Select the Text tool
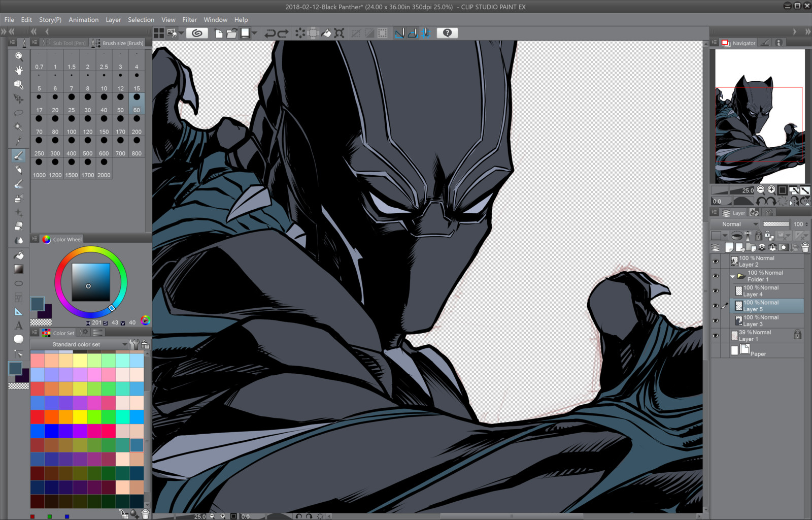This screenshot has height=520, width=812. [x=19, y=326]
